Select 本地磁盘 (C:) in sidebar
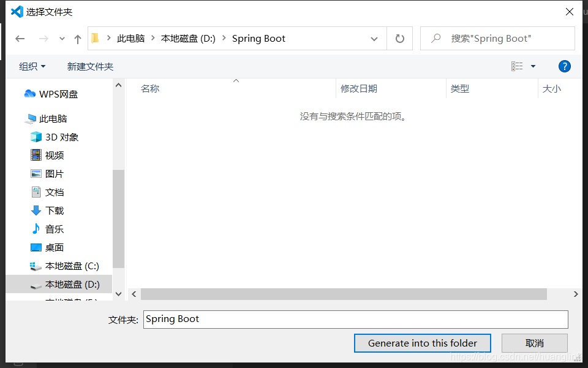588x368 pixels. click(x=64, y=266)
